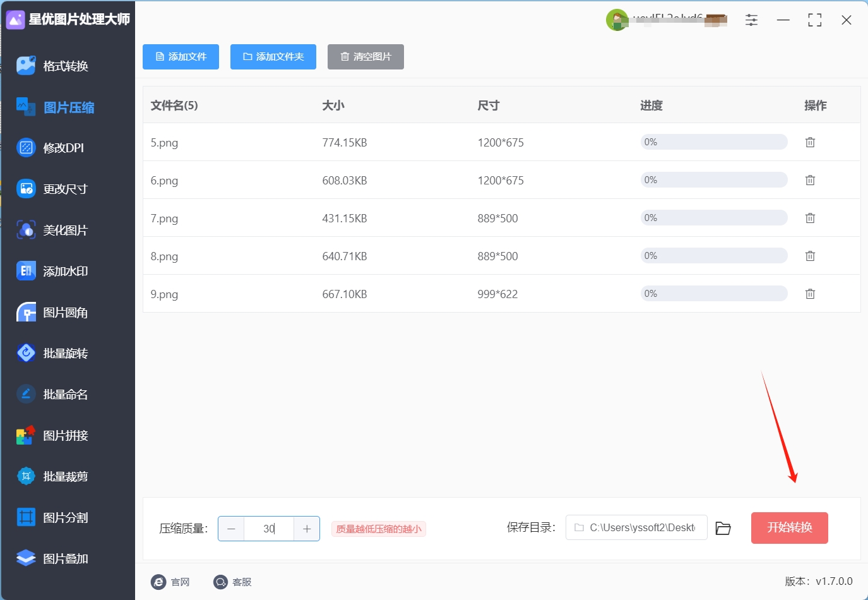
Task: Open the 图片分割 image split icon
Action: [x=26, y=517]
